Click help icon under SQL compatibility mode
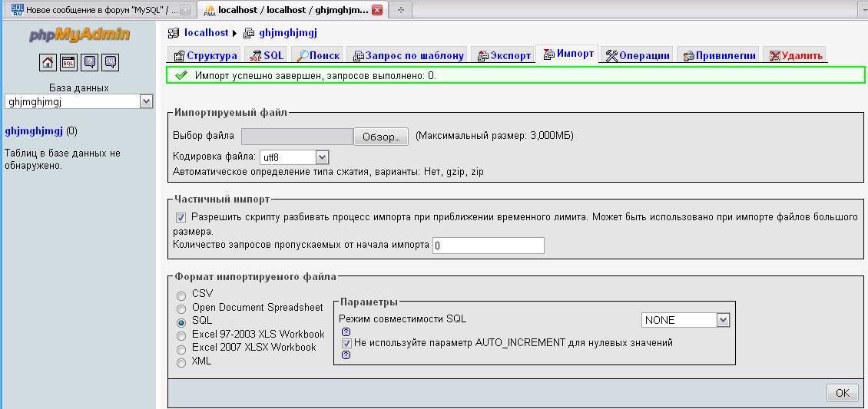Viewport: 868px width, 409px height. (346, 331)
